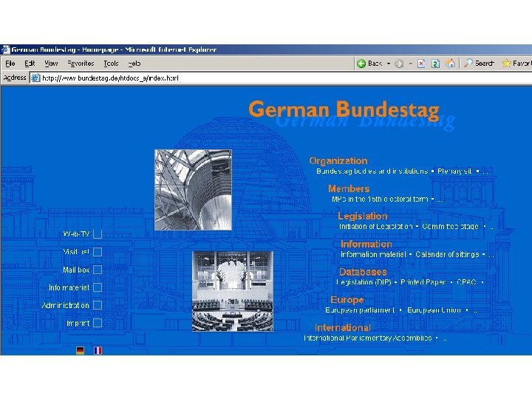Stop page loading with red X icon
The height and width of the screenshot is (399, 532).
point(421,64)
